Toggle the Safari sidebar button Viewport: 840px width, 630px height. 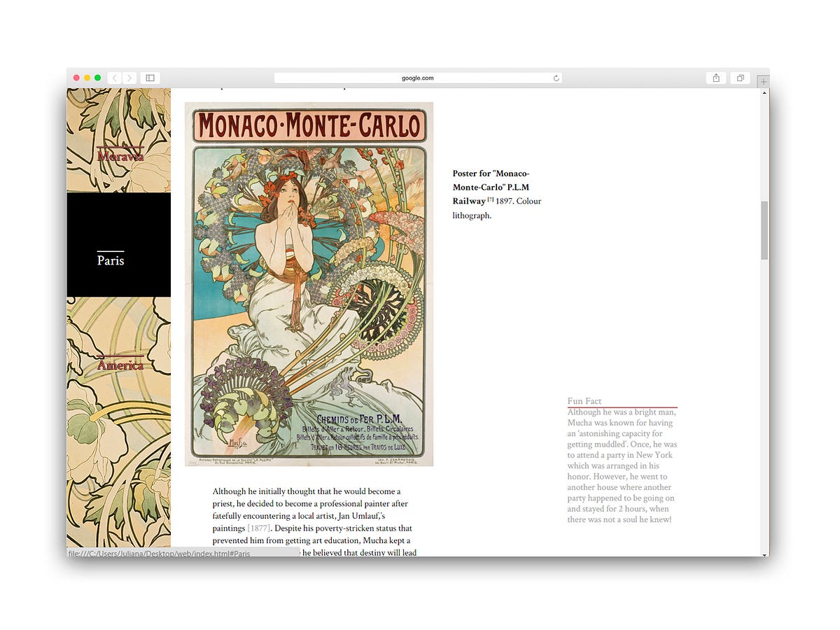point(150,78)
